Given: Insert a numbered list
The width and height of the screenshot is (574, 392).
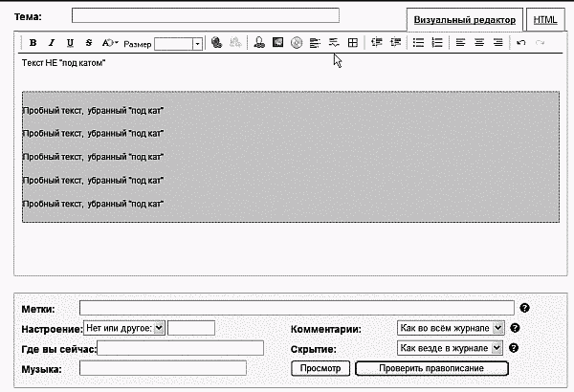Looking at the screenshot, I should click(x=437, y=43).
